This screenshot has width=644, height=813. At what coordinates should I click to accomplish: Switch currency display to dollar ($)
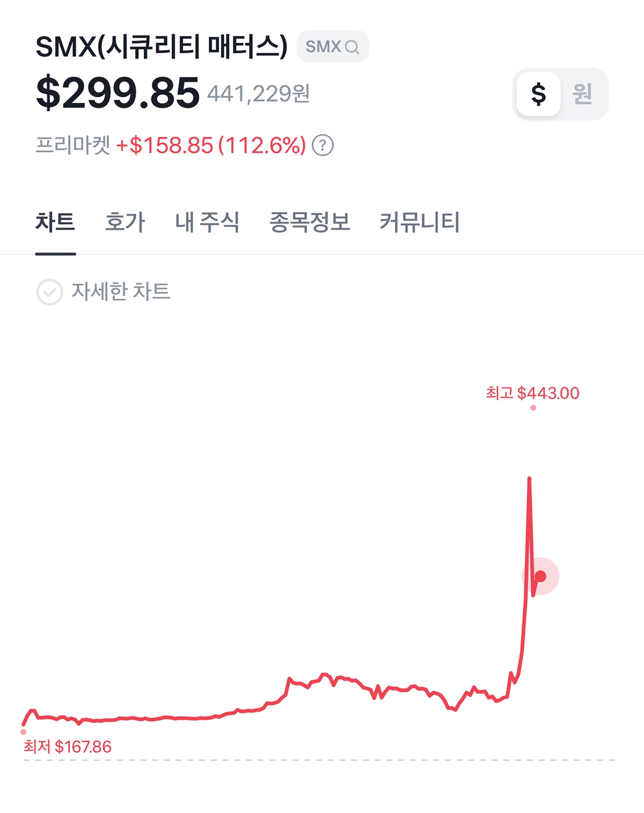pyautogui.click(x=538, y=94)
